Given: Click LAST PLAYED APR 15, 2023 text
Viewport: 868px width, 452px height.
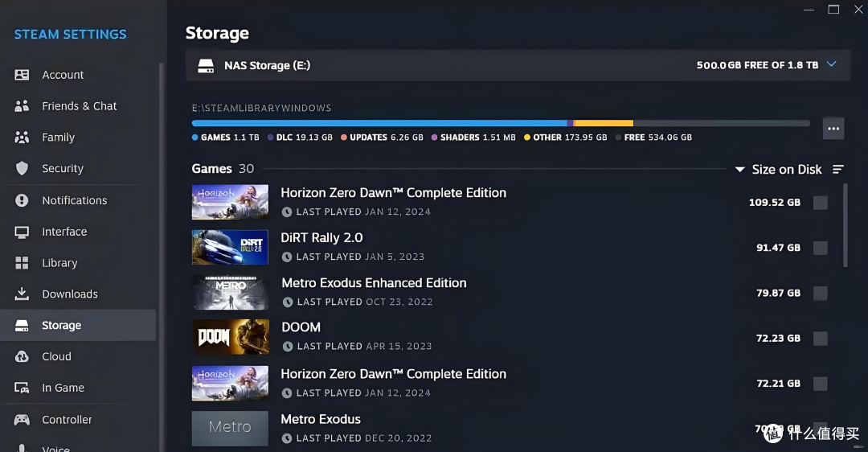Looking at the screenshot, I should pos(364,347).
